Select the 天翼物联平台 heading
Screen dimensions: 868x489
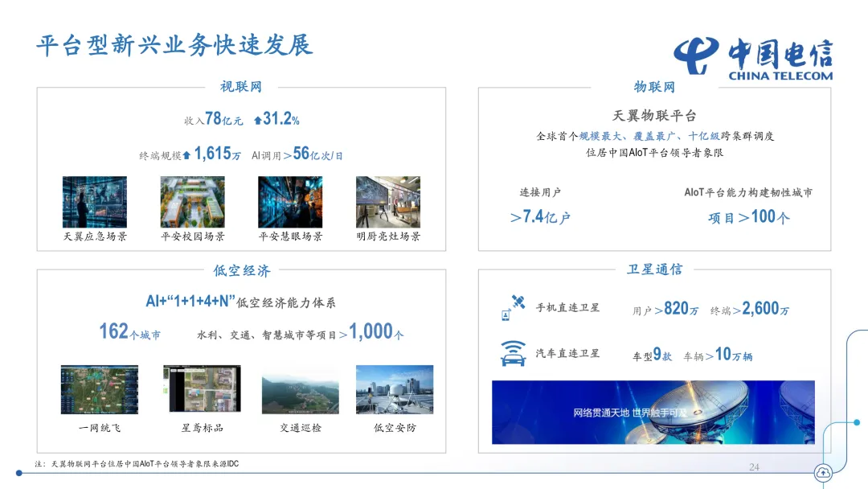coord(654,115)
